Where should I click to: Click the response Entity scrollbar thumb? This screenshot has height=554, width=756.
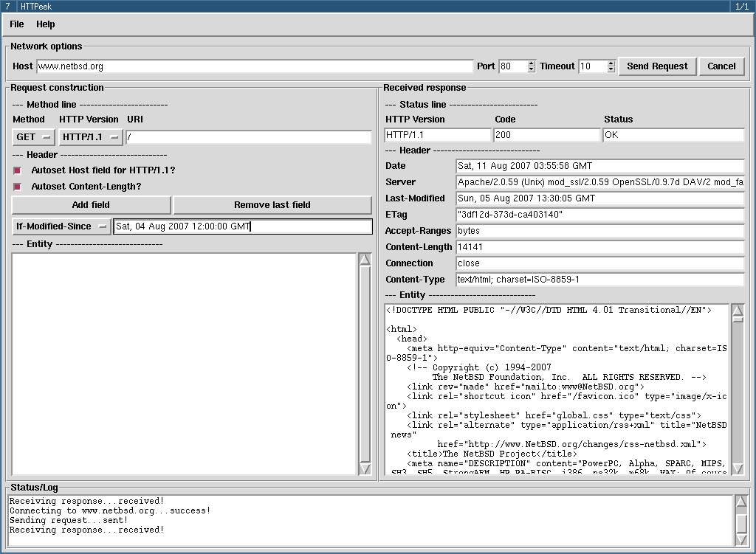click(x=738, y=319)
